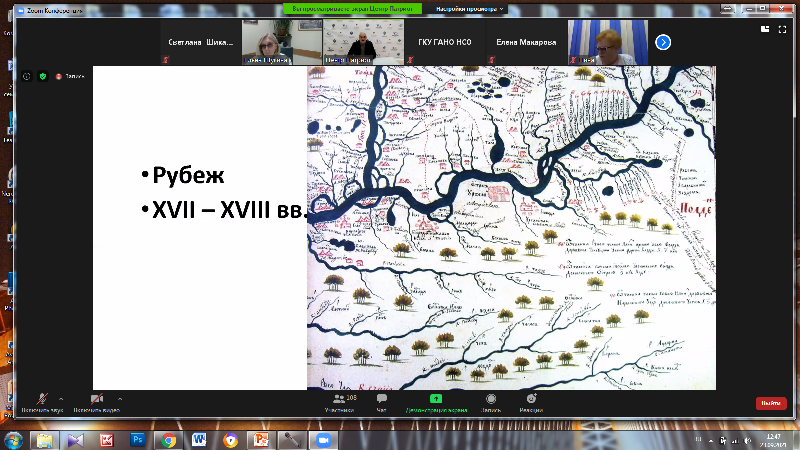Click the green screen-sharing notification banner
The image size is (800, 450).
(x=353, y=9)
